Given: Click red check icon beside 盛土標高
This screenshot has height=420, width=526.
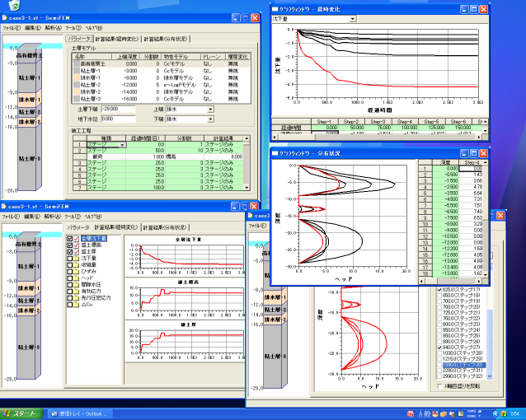Looking at the screenshot, I should (77, 245).
